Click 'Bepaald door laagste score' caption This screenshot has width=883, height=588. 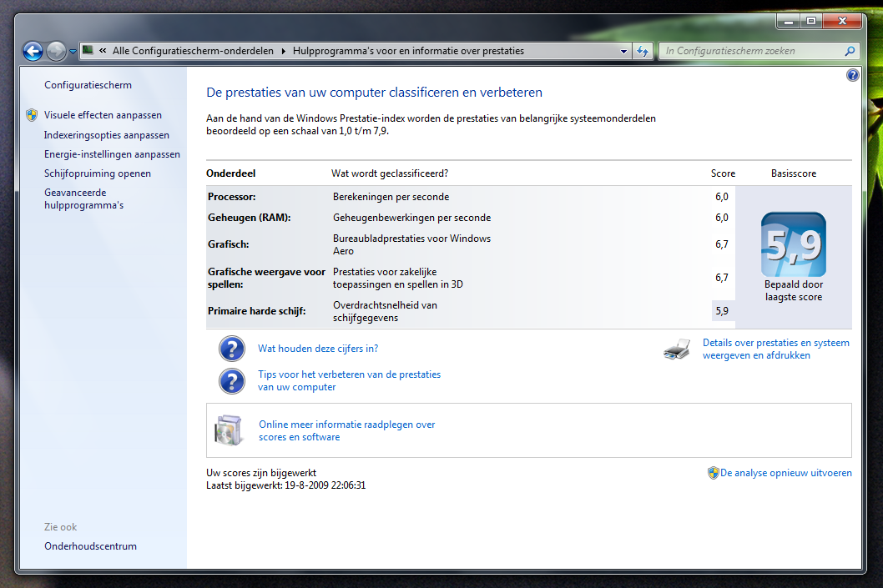794,291
